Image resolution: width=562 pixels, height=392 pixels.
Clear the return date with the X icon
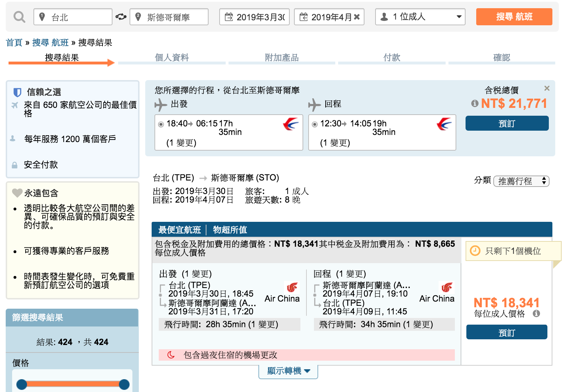(x=357, y=17)
